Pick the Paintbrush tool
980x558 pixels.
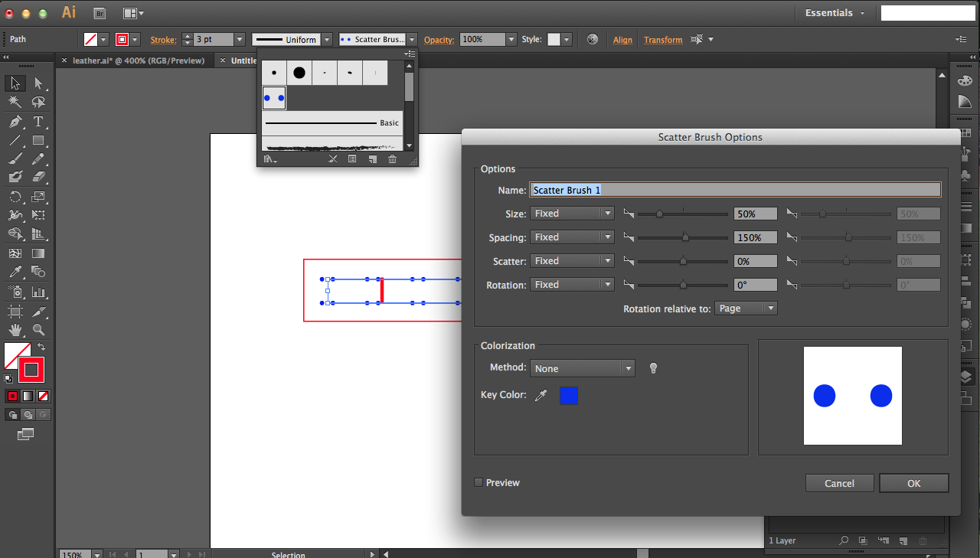point(15,159)
